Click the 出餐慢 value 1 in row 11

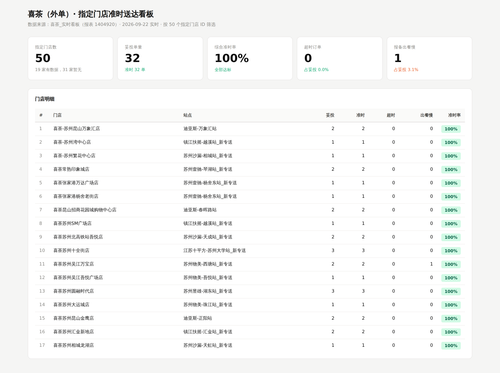tap(431, 264)
